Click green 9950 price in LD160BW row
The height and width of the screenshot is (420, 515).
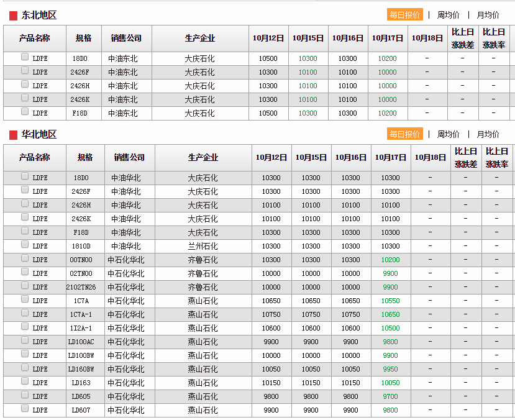point(390,369)
